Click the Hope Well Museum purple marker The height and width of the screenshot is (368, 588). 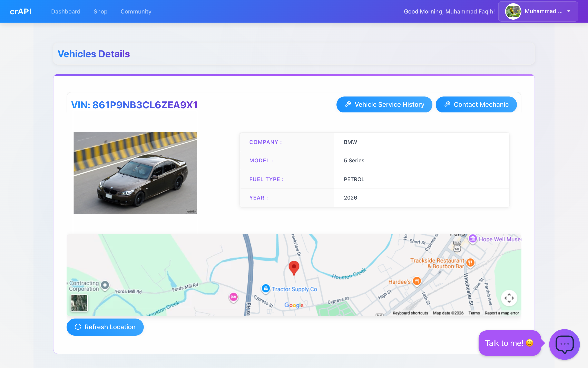point(473,239)
